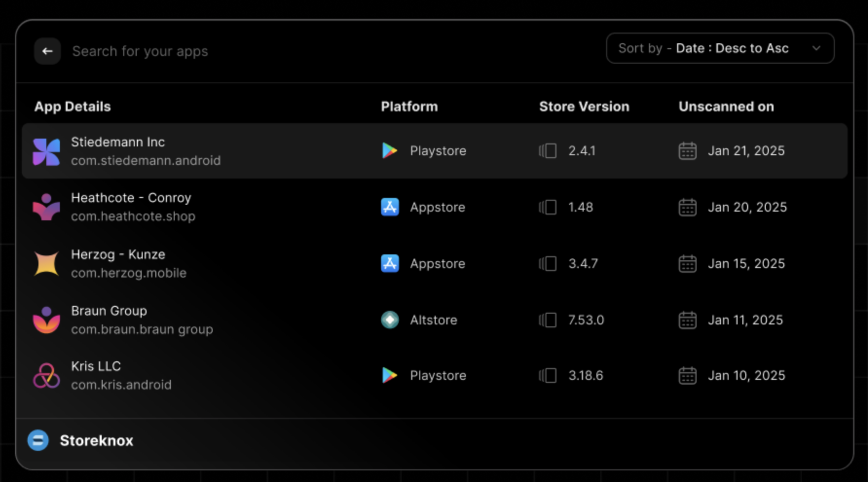Image resolution: width=868 pixels, height=482 pixels.
Task: Click the Altstore platform icon
Action: [389, 320]
